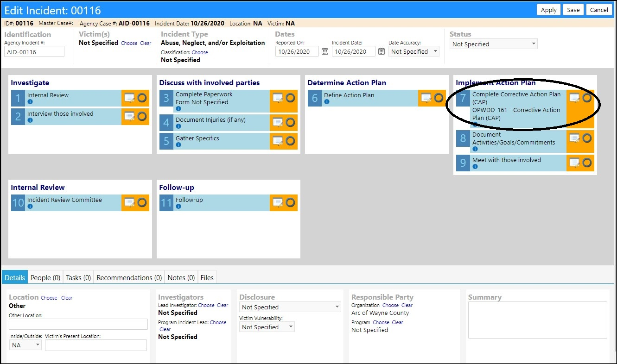The image size is (617, 364).
Task: Open the Incident Date calendar picker
Action: [x=382, y=51]
